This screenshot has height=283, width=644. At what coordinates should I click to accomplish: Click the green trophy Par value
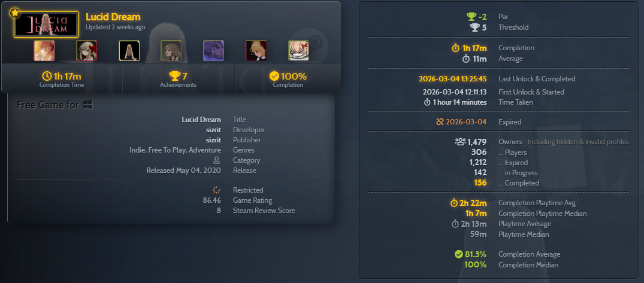point(476,17)
